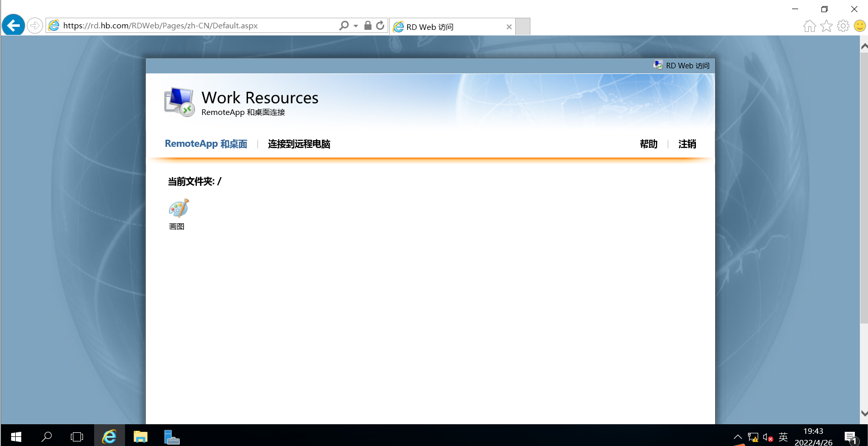Open Task View on the taskbar
868x446 pixels.
(77, 436)
